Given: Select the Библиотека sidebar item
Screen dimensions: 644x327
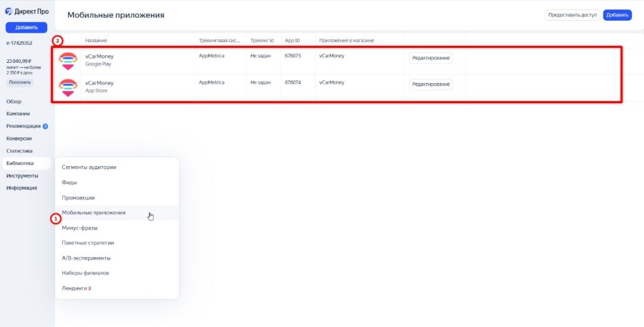Looking at the screenshot, I should (26, 163).
